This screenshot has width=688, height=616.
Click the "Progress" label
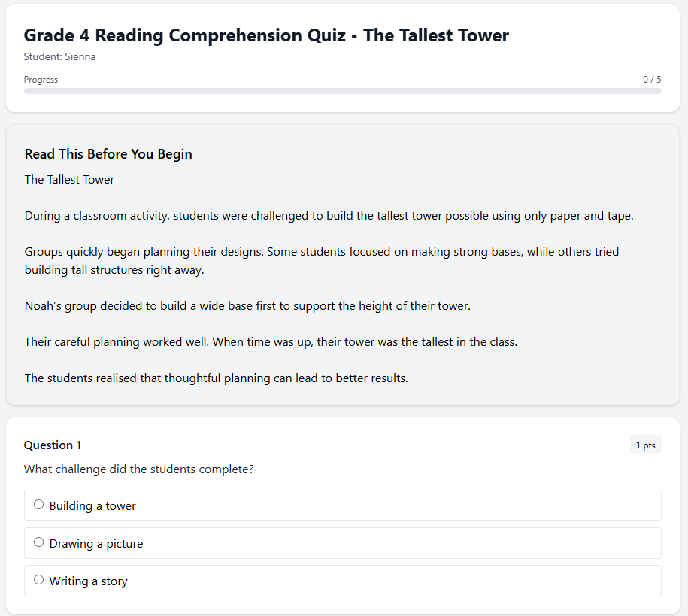click(41, 79)
